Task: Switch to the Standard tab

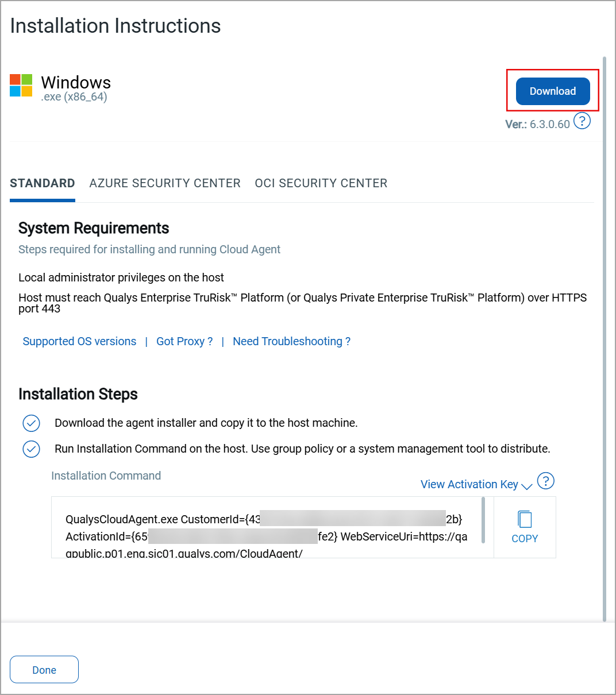Action: (x=43, y=183)
